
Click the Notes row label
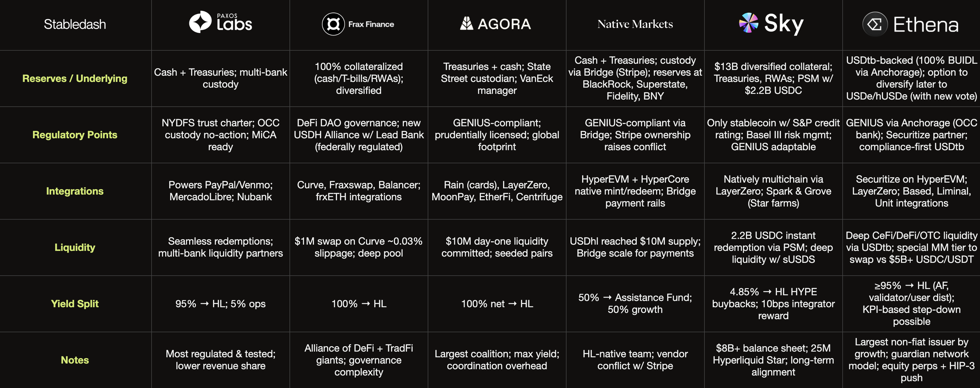pos(75,360)
